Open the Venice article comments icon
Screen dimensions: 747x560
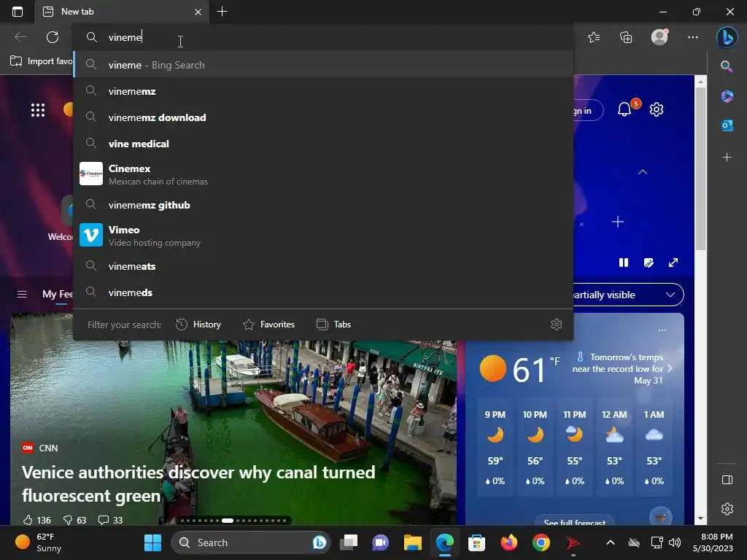103,520
